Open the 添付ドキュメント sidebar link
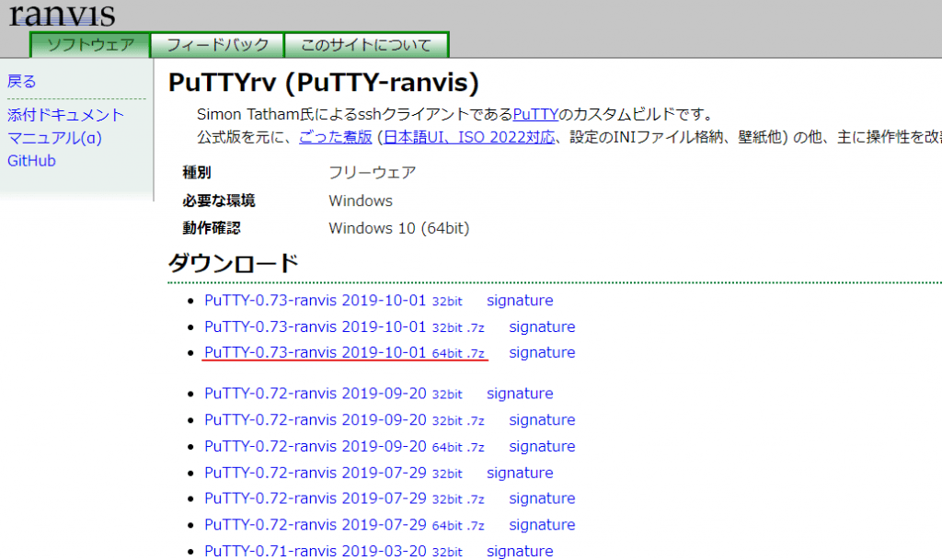 (x=65, y=115)
